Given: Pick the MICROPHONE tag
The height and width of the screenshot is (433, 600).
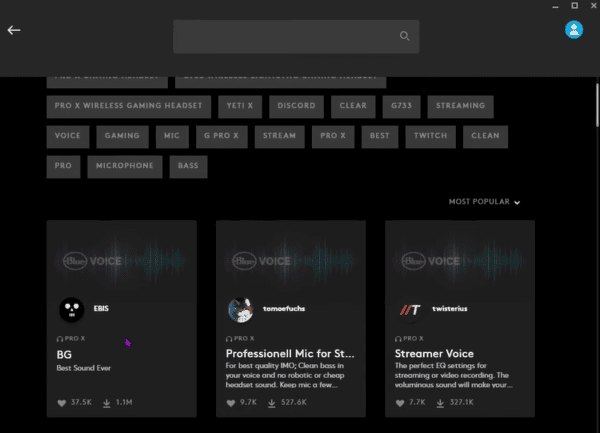Looking at the screenshot, I should [125, 167].
